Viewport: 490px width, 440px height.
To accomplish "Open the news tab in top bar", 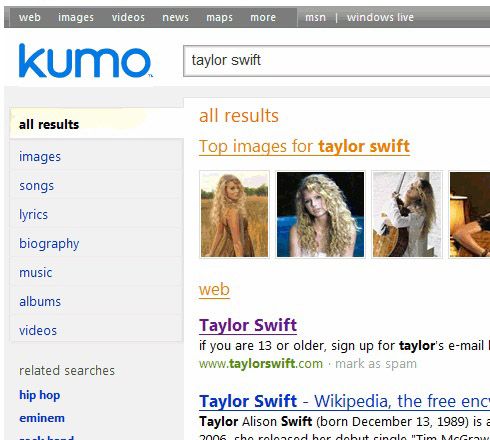I will coord(175,17).
